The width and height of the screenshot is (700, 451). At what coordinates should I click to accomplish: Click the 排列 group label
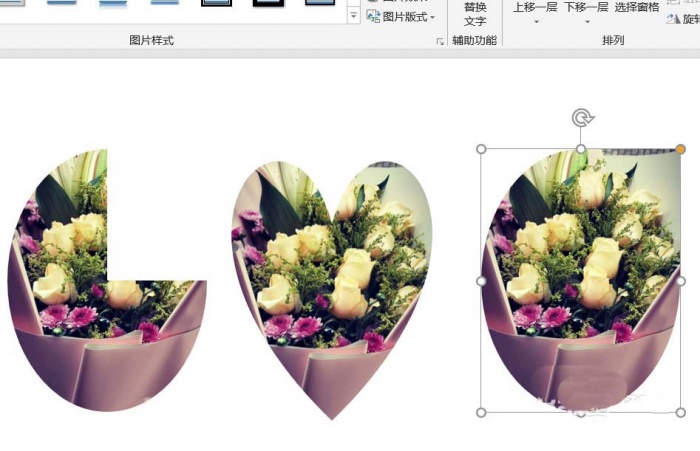(613, 40)
